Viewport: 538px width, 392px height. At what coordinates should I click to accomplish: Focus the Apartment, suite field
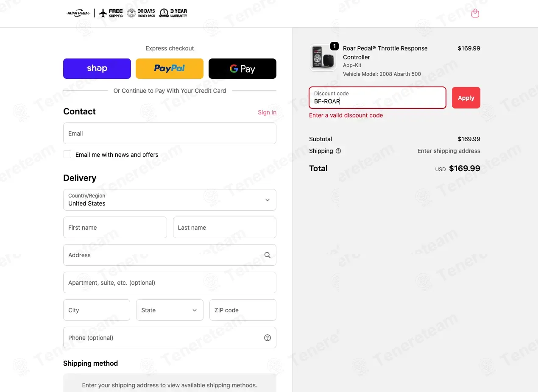[x=170, y=283]
